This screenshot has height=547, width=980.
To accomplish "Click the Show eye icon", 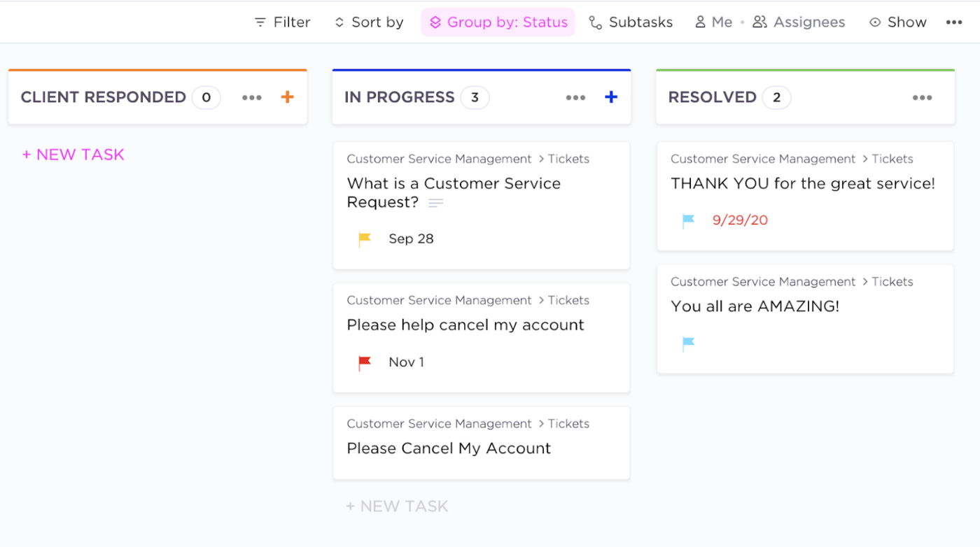I will 875,22.
